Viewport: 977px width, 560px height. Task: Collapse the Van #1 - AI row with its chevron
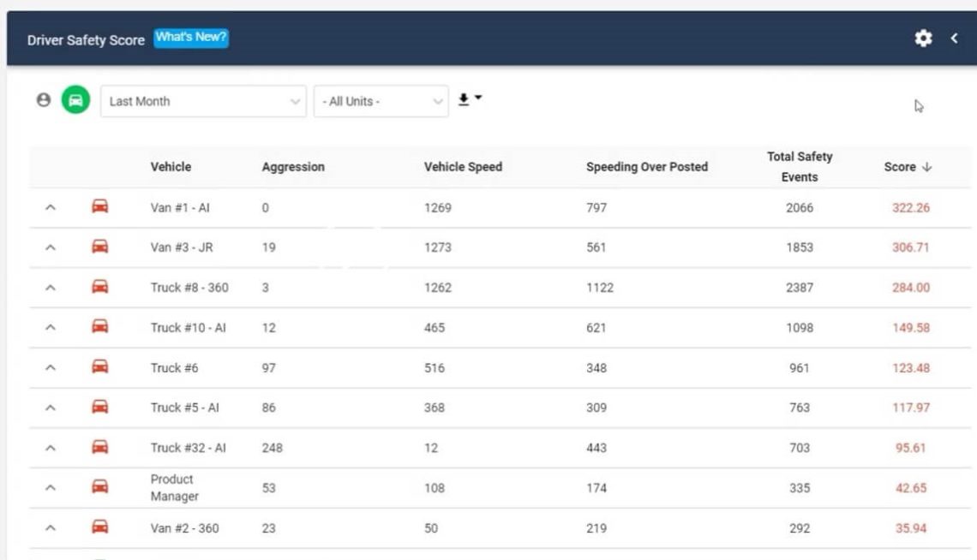[x=50, y=207]
